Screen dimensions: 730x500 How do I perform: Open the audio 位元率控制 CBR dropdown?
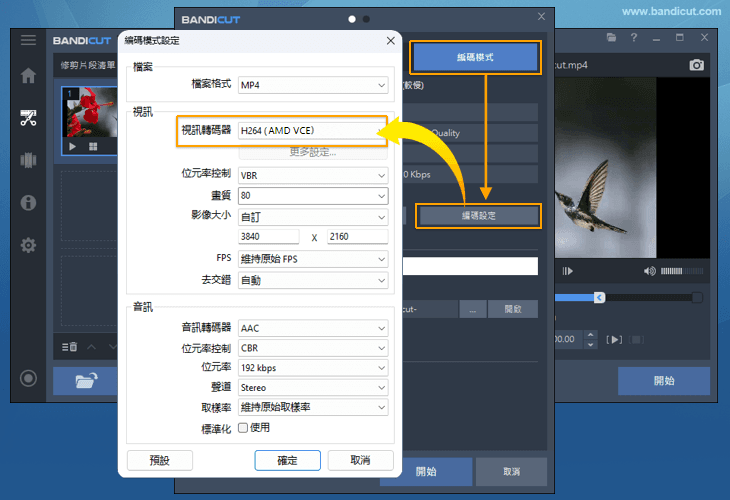(x=313, y=348)
